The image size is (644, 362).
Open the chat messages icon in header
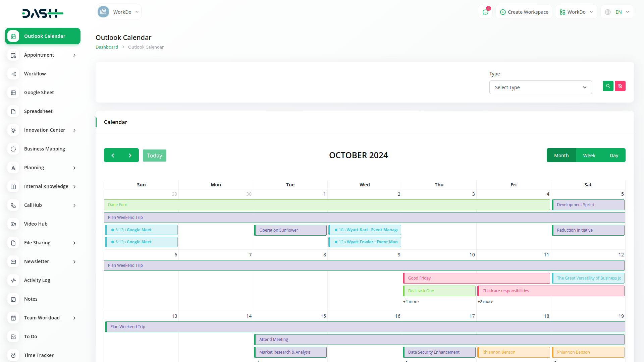485,12
